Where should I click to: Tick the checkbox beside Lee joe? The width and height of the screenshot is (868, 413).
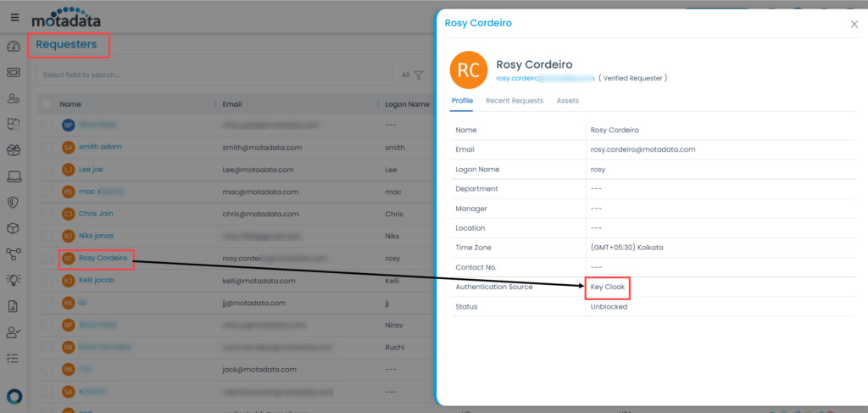tap(47, 170)
